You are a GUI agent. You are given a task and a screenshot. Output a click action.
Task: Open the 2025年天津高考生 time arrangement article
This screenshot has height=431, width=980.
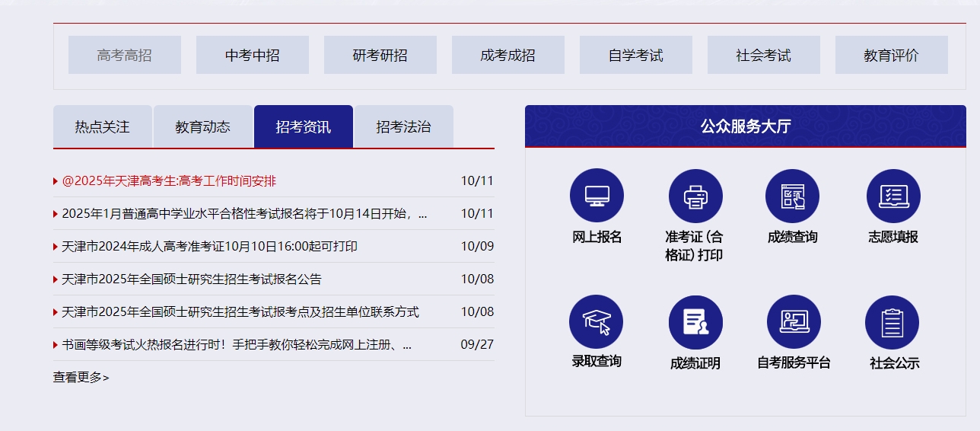tap(169, 181)
